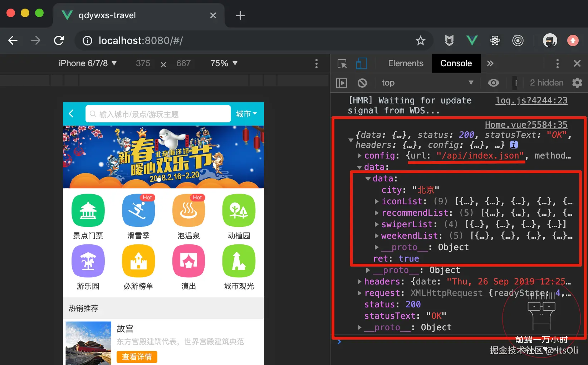The image size is (588, 365).
Task: Show more DevTools tabs
Action: [x=490, y=63]
